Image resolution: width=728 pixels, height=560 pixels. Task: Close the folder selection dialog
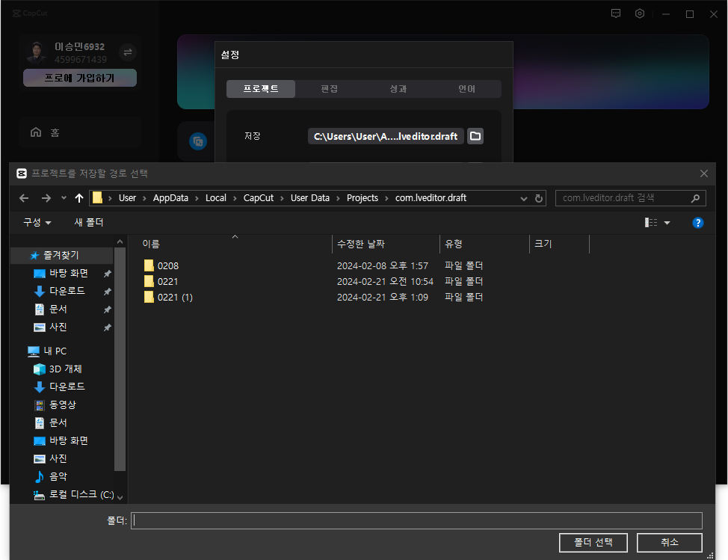pos(704,173)
